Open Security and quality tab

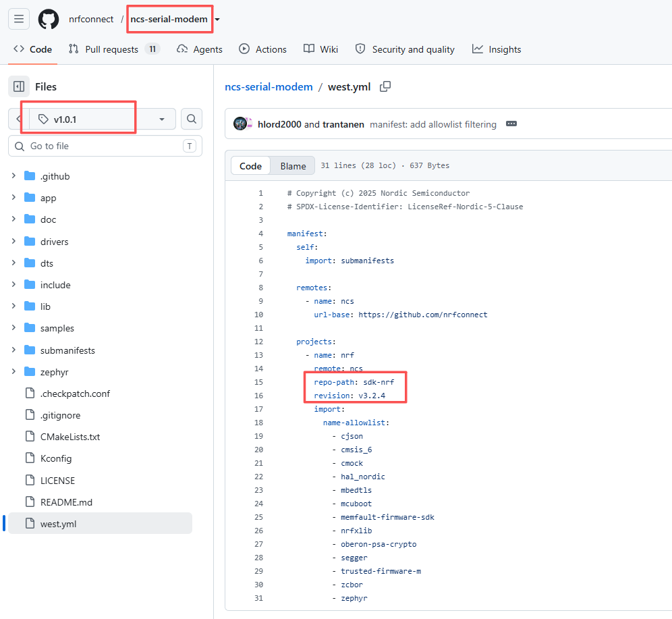tap(405, 49)
